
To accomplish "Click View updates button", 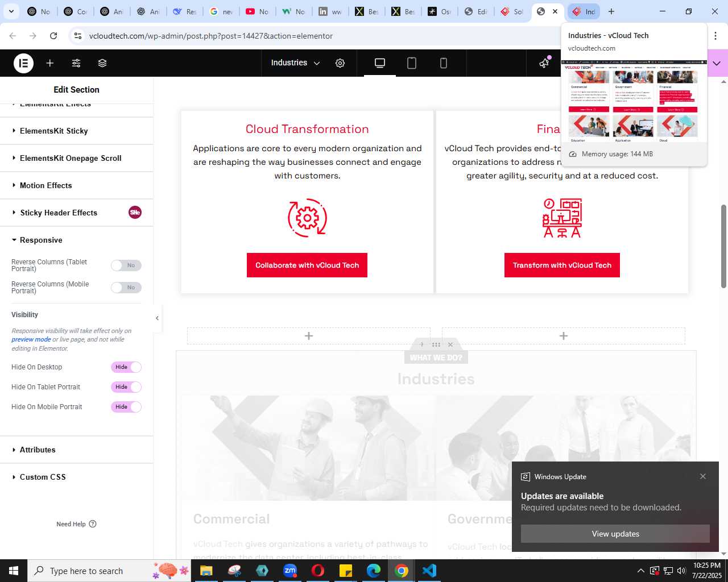I will (615, 534).
